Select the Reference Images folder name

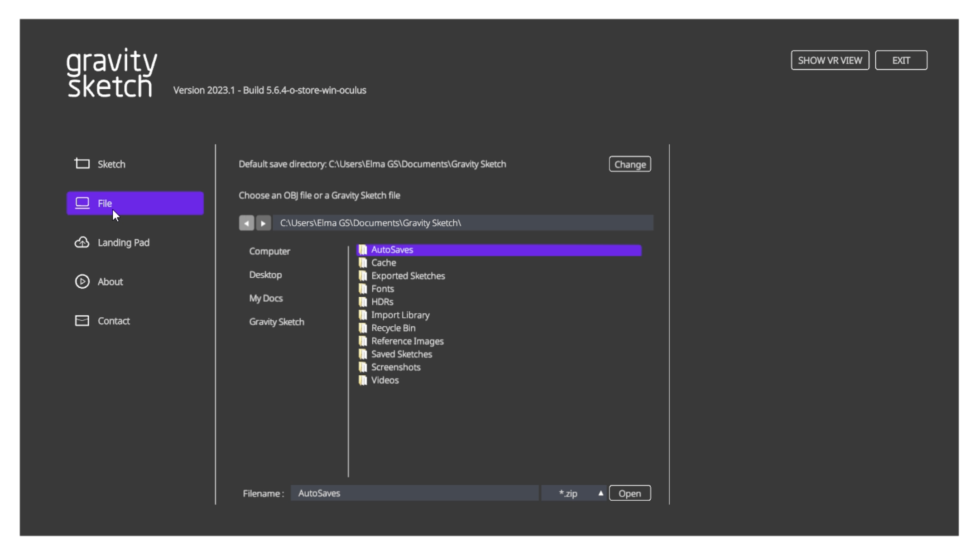click(x=407, y=341)
